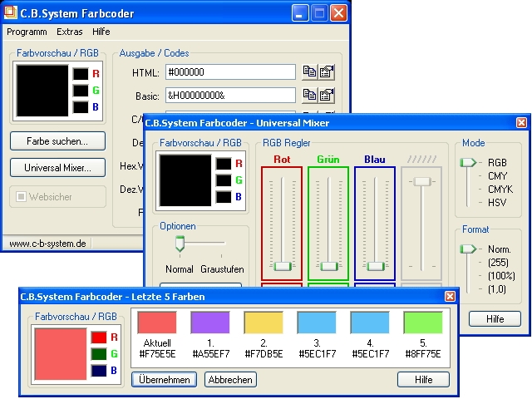Click the blue B swatch in Letzte 5 Farben
The image size is (532, 399).
click(x=98, y=372)
